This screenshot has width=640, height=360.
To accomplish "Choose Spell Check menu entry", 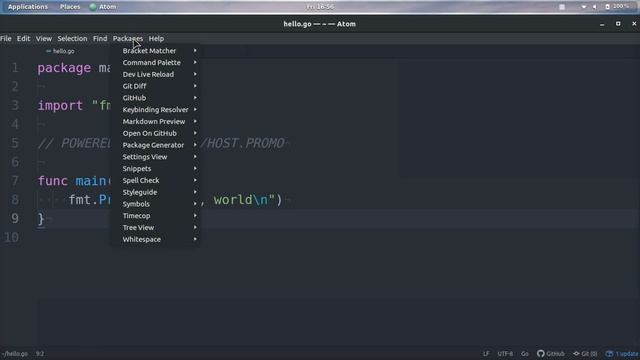I will pyautogui.click(x=156, y=180).
